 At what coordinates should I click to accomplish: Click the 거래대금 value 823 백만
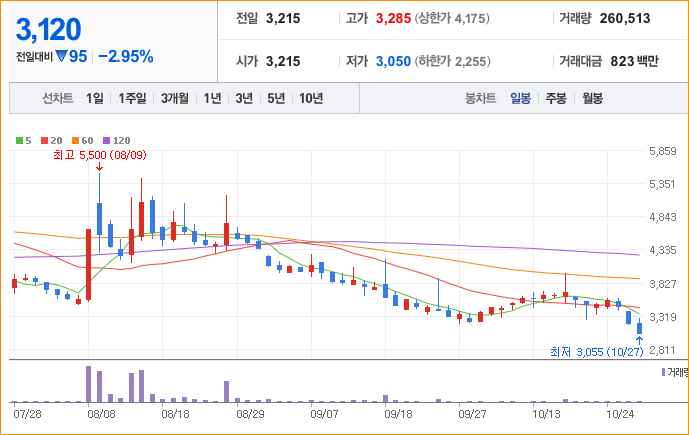(635, 61)
